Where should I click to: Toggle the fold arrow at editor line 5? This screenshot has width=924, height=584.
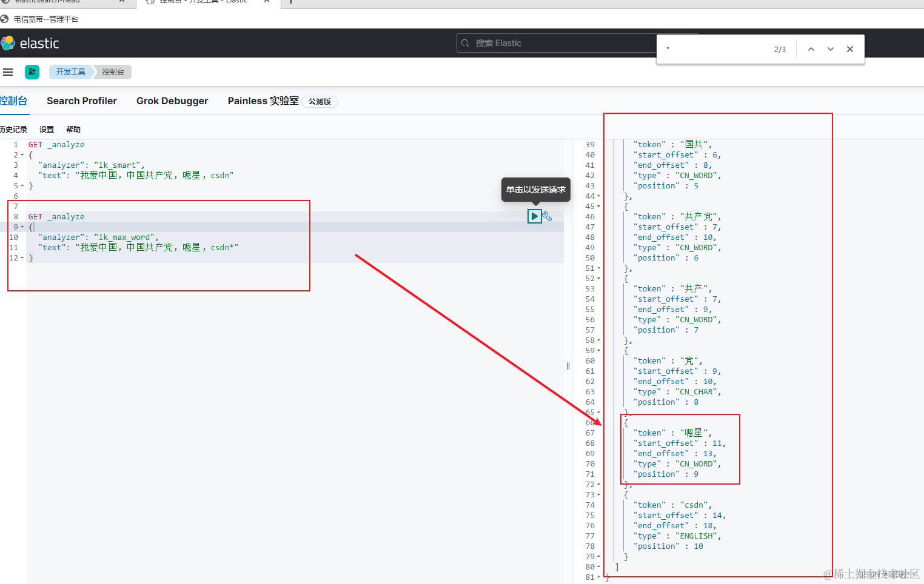(22, 186)
